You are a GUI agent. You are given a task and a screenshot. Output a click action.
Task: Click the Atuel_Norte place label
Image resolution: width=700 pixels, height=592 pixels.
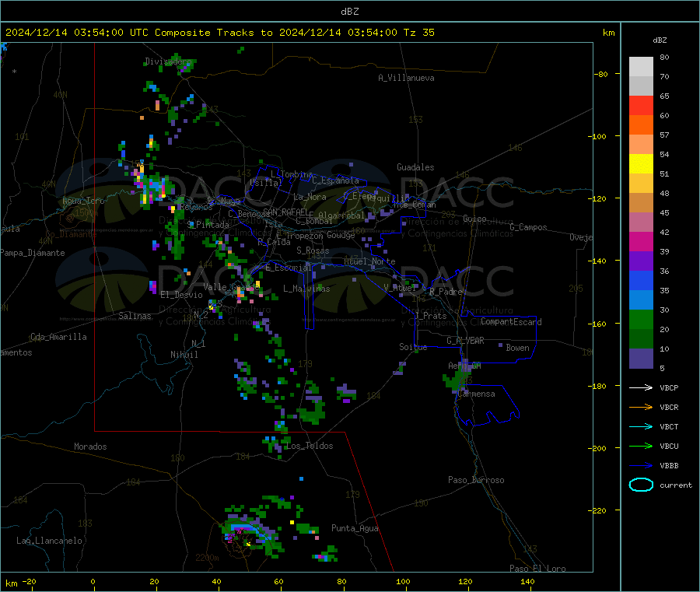click(369, 261)
